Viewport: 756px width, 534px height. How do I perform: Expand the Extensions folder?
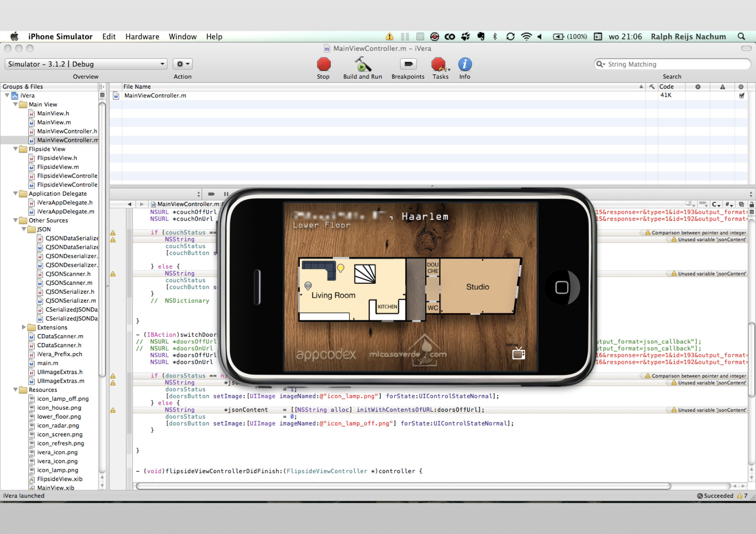coord(24,327)
